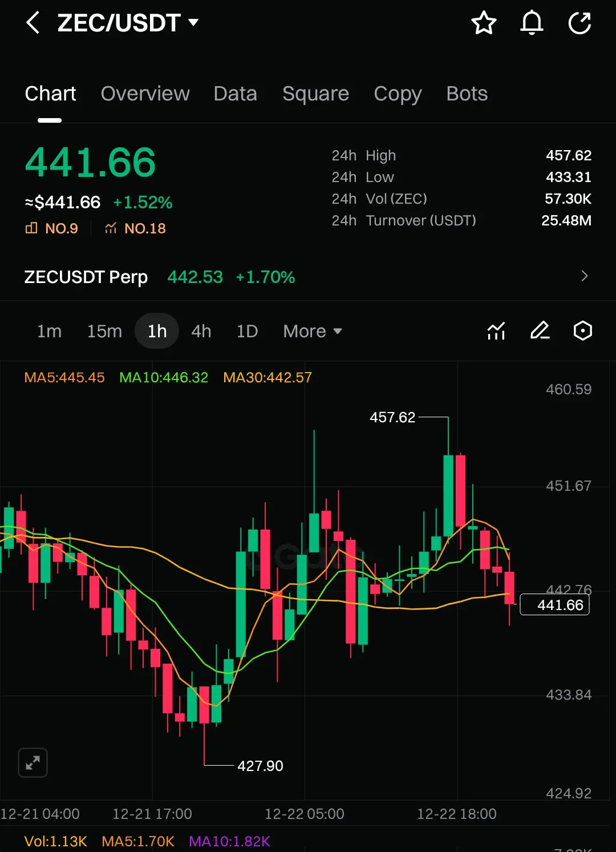The image size is (616, 852).
Task: Expand chart to fullscreen
Action: point(33,762)
